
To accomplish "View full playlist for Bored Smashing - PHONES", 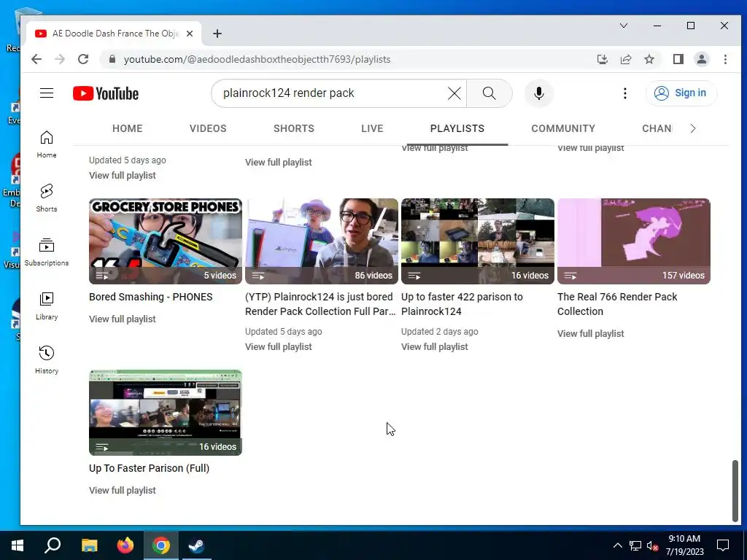I will [x=123, y=319].
